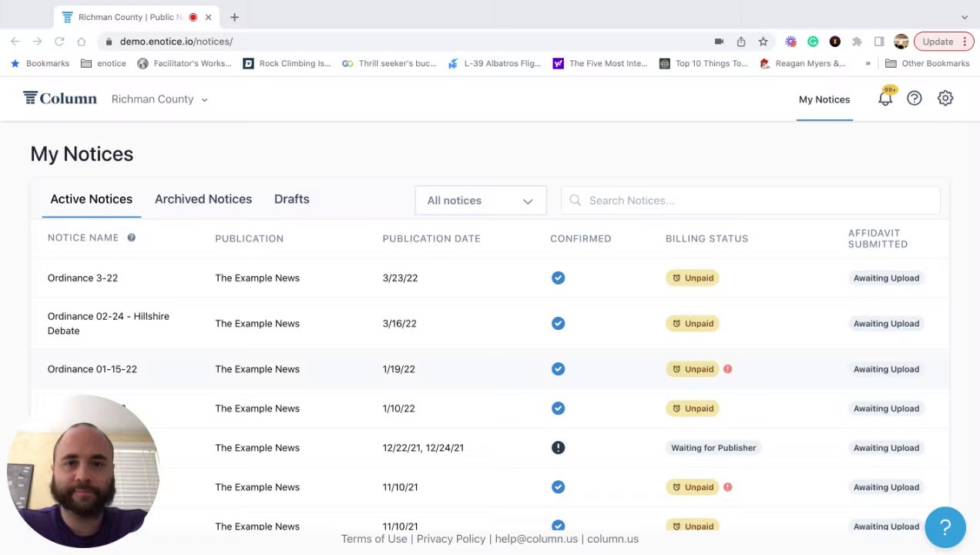This screenshot has height=555, width=980.
Task: Switch to the Drafts tab
Action: click(291, 199)
